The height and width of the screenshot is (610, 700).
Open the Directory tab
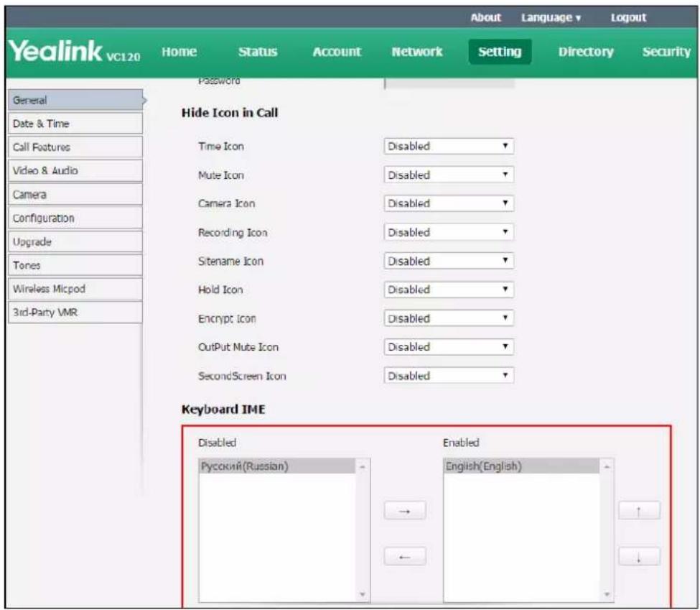click(x=586, y=52)
